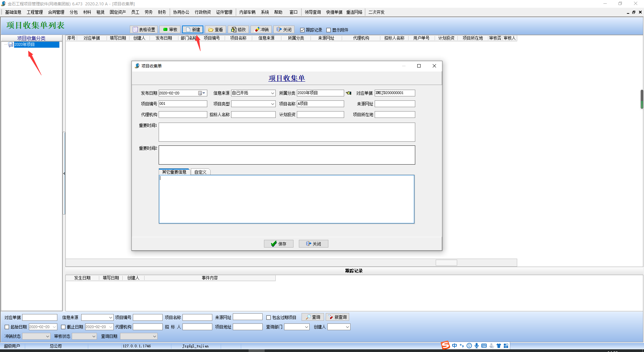Screen dimensions: 644x352
Task: Click the 保存 save button in dialog
Action: (279, 244)
